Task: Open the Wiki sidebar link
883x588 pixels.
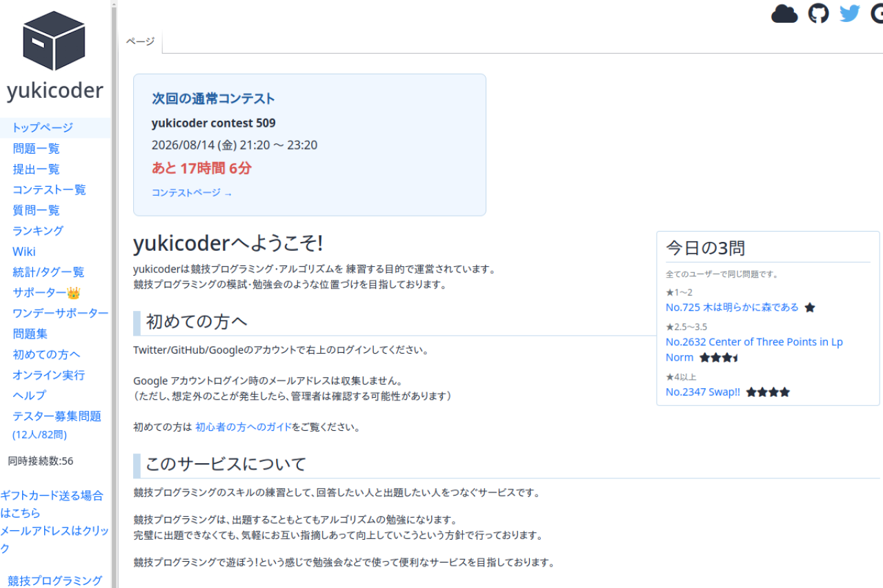Action: click(x=24, y=252)
